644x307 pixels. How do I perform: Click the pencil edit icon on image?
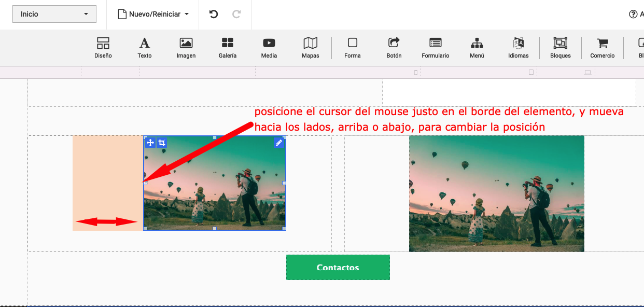click(x=279, y=143)
